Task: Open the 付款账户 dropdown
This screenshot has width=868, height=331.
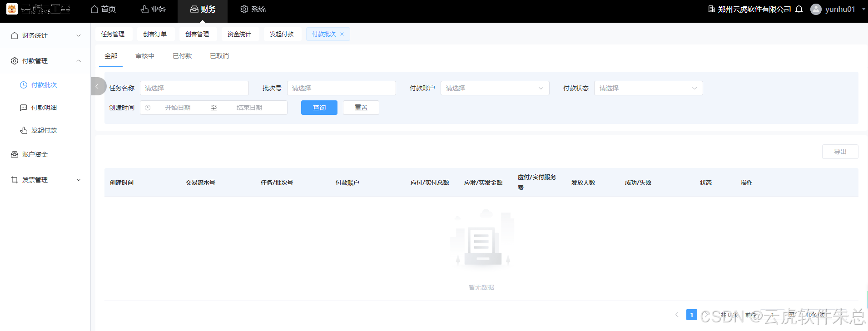Action: (495, 88)
